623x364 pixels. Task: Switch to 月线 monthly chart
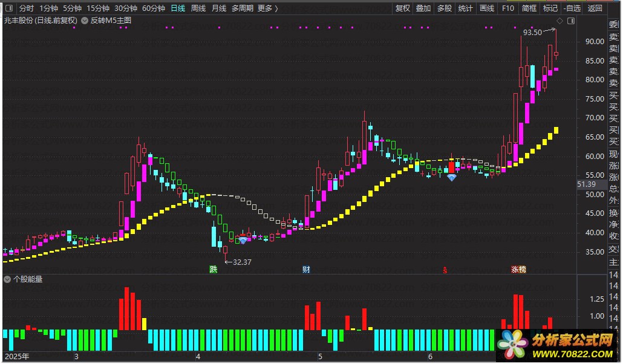pyautogui.click(x=219, y=8)
